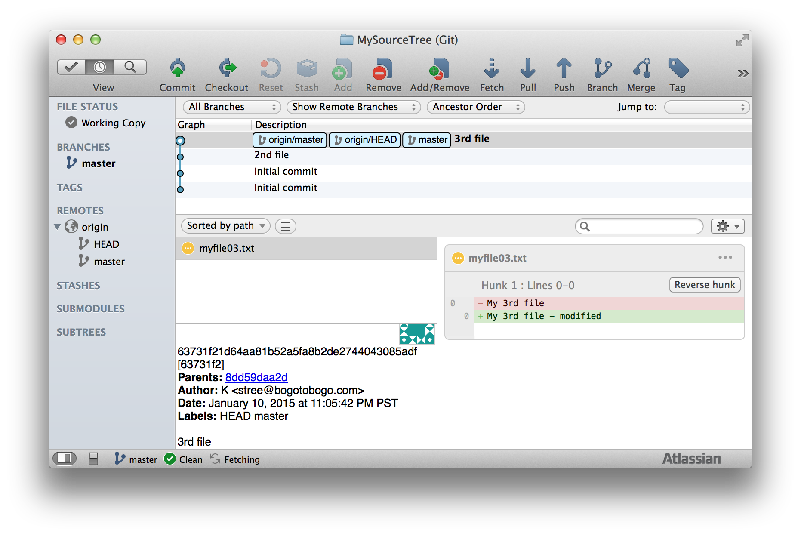Click the Hunk 1 : Lines 0-0 header

pos(528,285)
